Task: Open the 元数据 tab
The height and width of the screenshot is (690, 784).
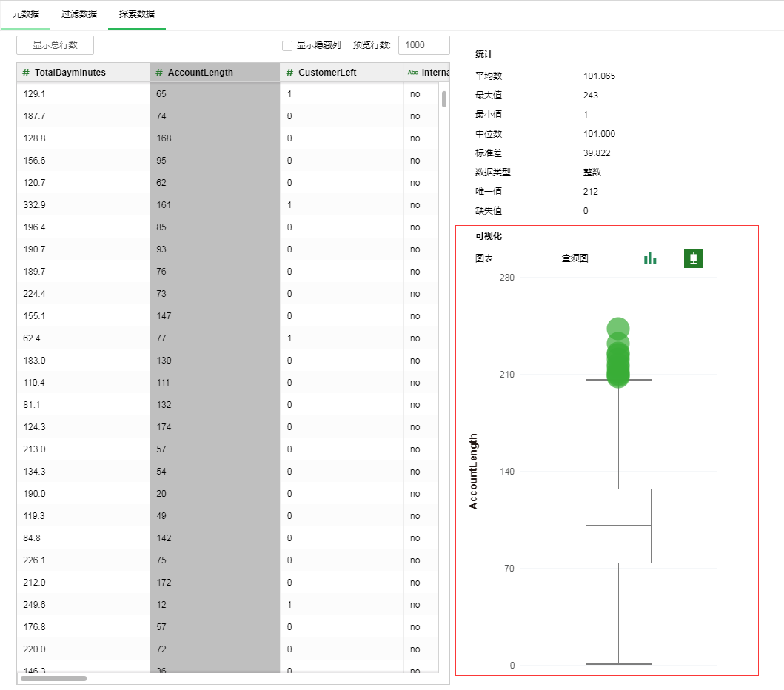Action: click(x=25, y=14)
